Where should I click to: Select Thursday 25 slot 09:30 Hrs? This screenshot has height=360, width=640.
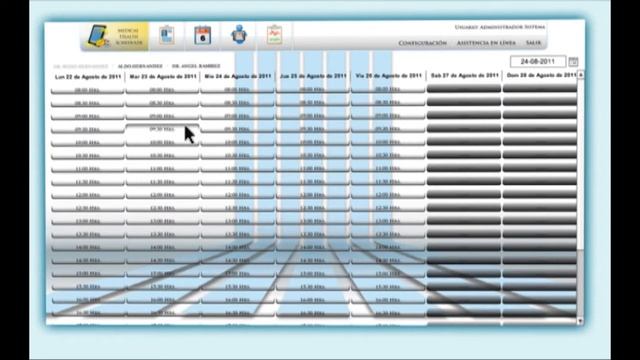coord(313,129)
